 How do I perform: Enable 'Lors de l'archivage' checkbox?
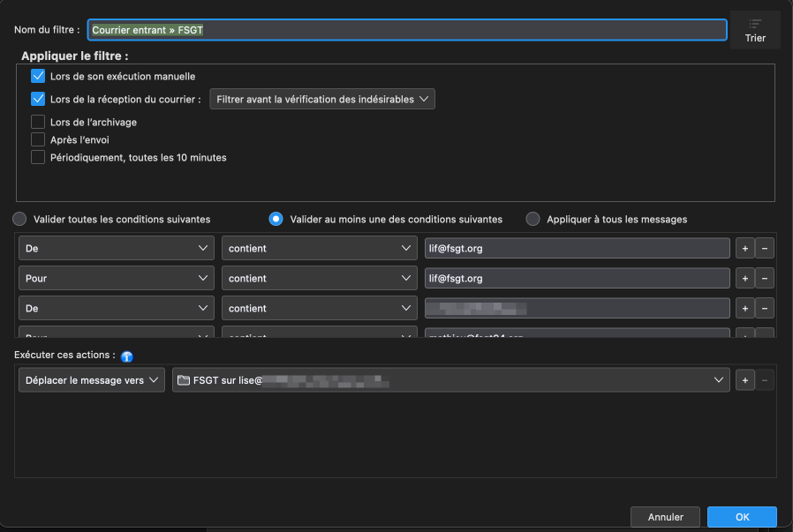pos(38,122)
